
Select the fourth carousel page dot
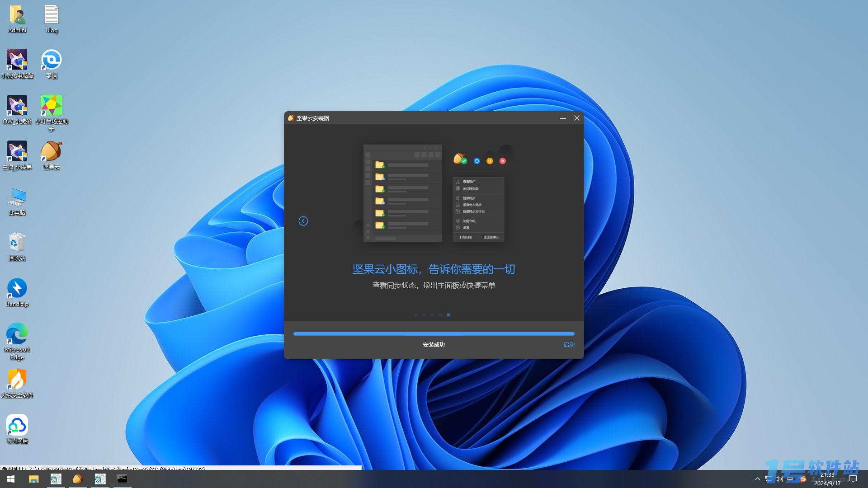440,315
